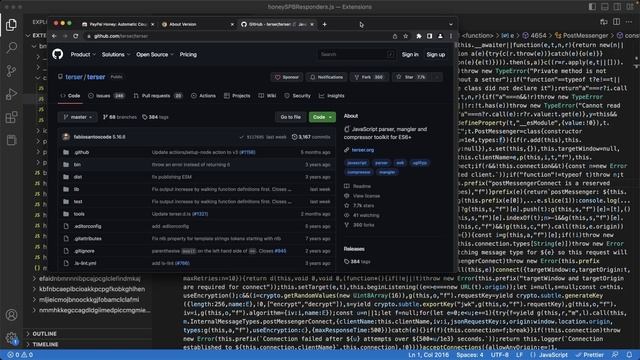
Task: Open Actions tab of repository
Action: [x=203, y=96]
